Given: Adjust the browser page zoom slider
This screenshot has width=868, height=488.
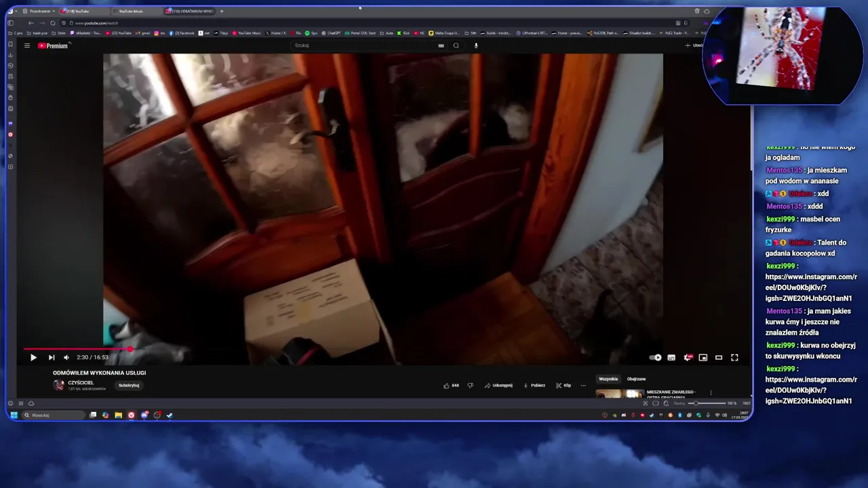Looking at the screenshot, I should (x=706, y=403).
